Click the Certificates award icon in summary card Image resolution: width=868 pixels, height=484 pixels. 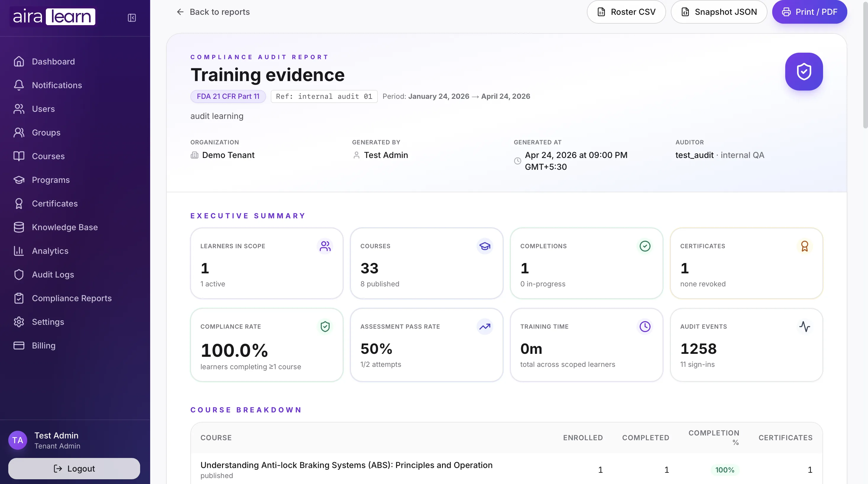(x=805, y=246)
